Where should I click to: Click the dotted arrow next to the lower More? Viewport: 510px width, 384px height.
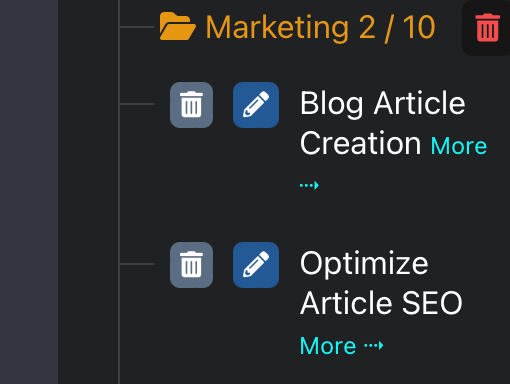point(374,345)
